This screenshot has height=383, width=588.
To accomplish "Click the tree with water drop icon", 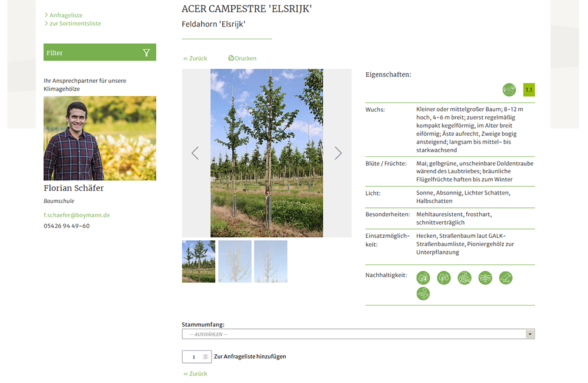I will pos(444,278).
